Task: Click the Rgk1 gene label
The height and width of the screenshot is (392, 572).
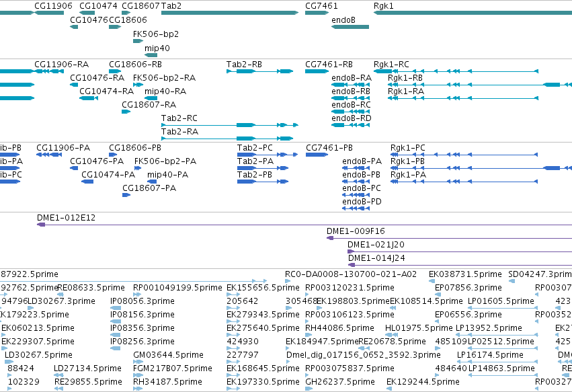Action: [x=384, y=6]
